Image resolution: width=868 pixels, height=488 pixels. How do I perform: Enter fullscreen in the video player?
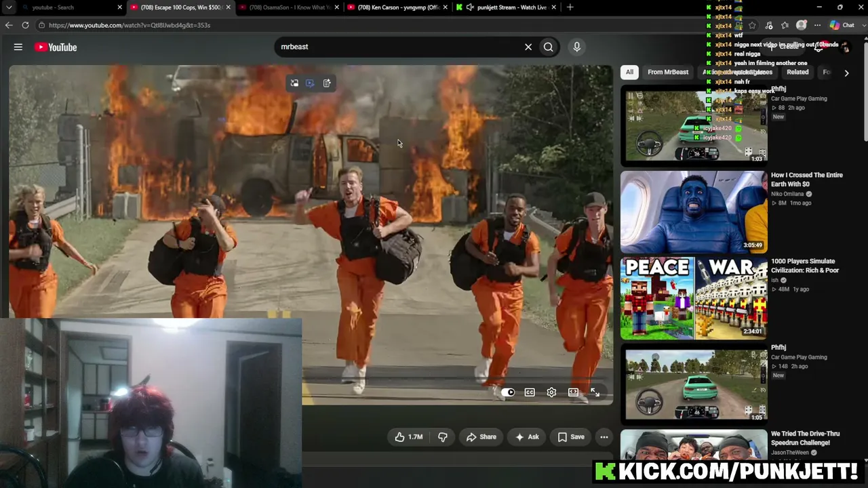click(x=595, y=392)
